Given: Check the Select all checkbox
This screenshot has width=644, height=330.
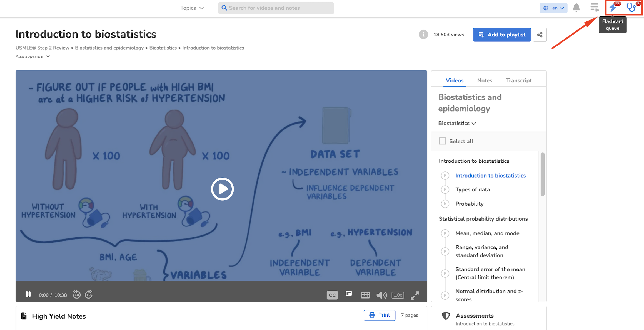Looking at the screenshot, I should pyautogui.click(x=442, y=141).
